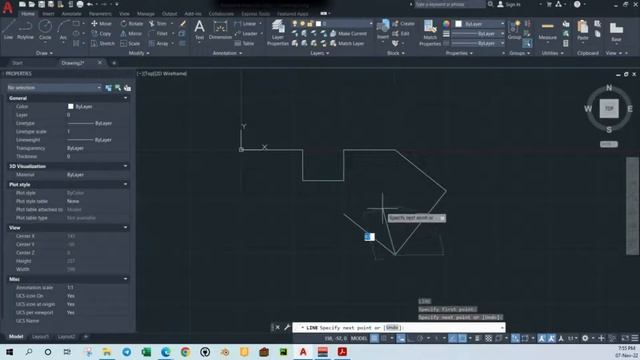Open the Windows Start menu
The image size is (640, 360).
coord(9,352)
